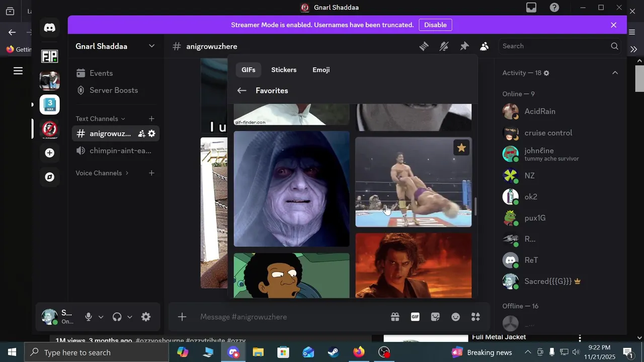Switch to the Emoji tab
The height and width of the screenshot is (362, 644).
click(x=321, y=70)
